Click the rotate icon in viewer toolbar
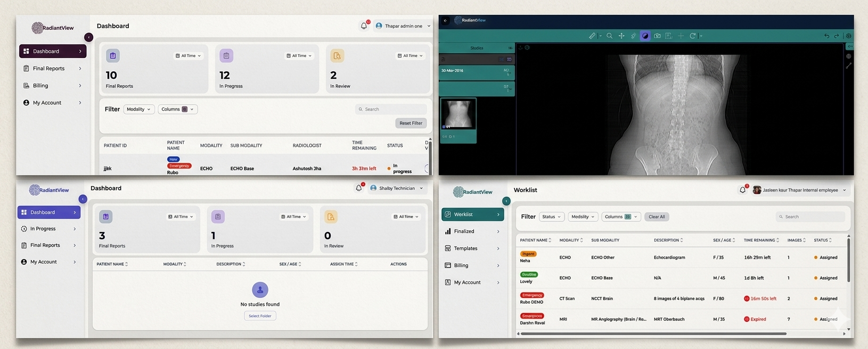Screen dimensions: 868x349 (693, 36)
